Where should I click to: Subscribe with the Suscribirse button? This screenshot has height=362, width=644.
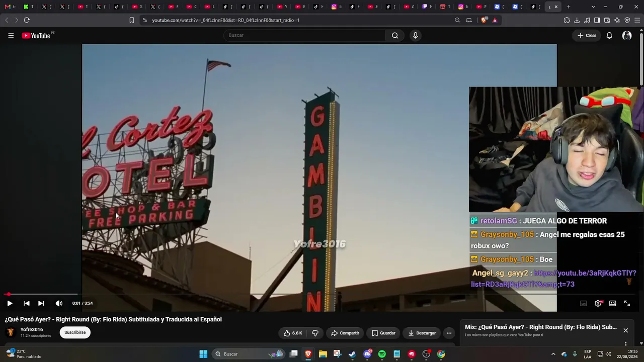pyautogui.click(x=75, y=332)
